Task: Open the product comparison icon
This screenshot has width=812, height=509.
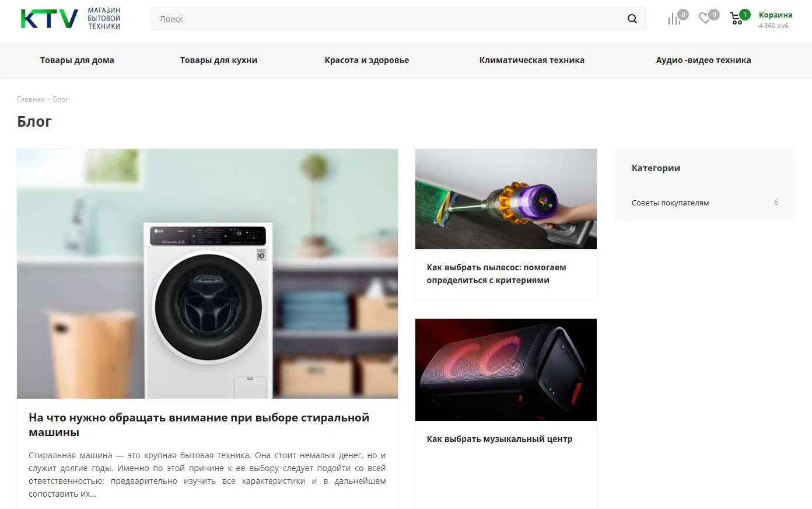Action: [674, 19]
